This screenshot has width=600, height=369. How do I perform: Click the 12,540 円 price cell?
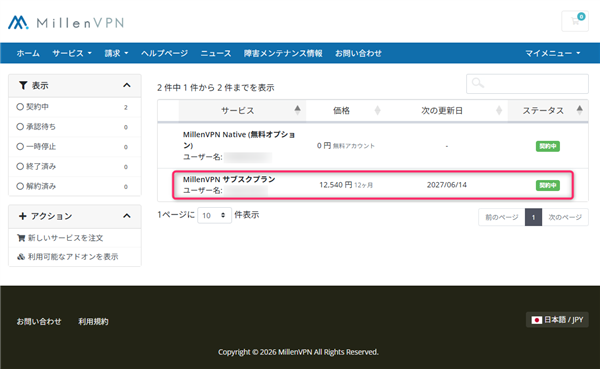[346, 185]
